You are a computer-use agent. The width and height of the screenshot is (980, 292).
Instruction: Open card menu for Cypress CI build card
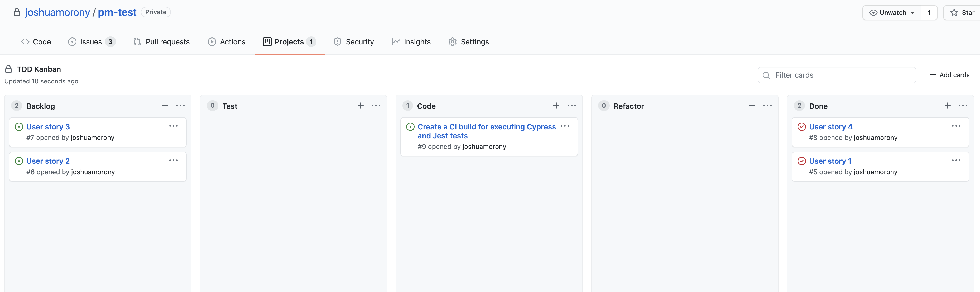pos(565,126)
